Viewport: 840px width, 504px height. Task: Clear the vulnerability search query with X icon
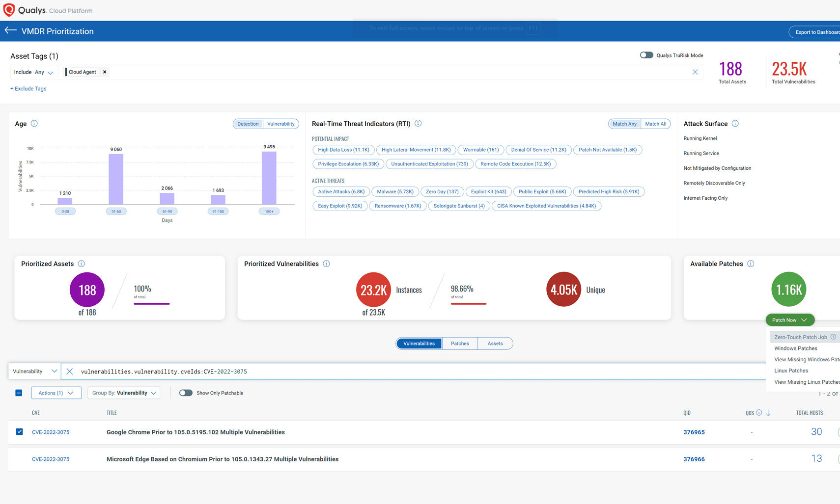70,371
